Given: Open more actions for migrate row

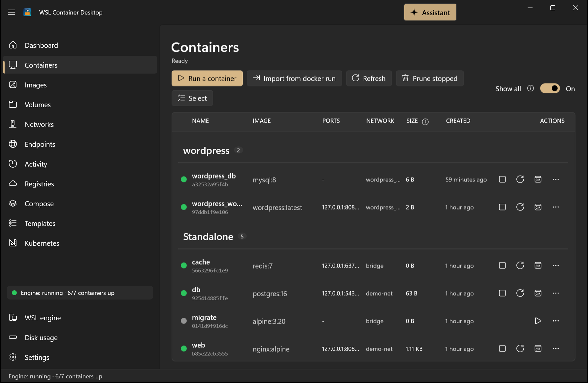Looking at the screenshot, I should 556,321.
